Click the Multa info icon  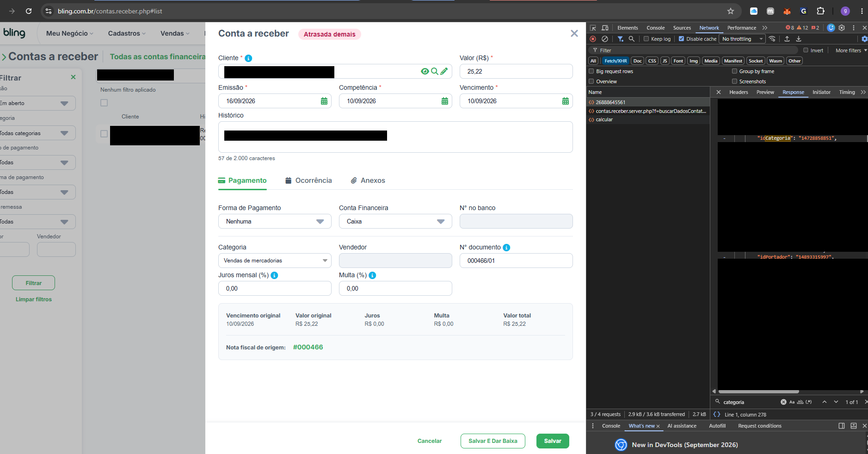[372, 275]
